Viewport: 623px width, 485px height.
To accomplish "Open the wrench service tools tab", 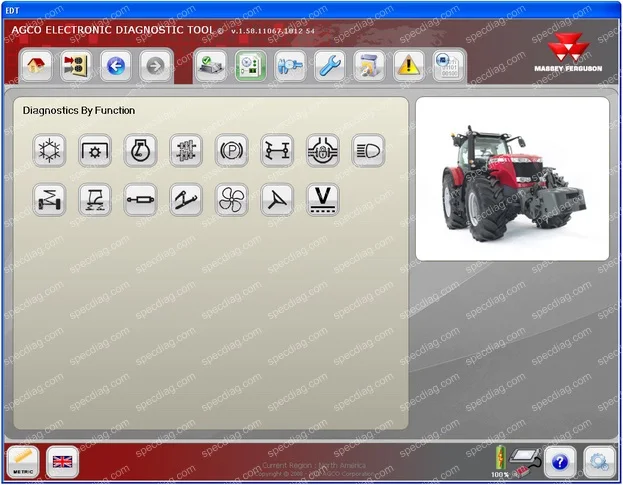I will click(x=330, y=66).
